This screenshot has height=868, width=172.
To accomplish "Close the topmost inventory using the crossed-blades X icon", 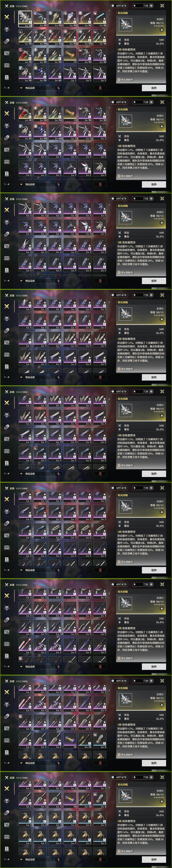I will point(162,6).
